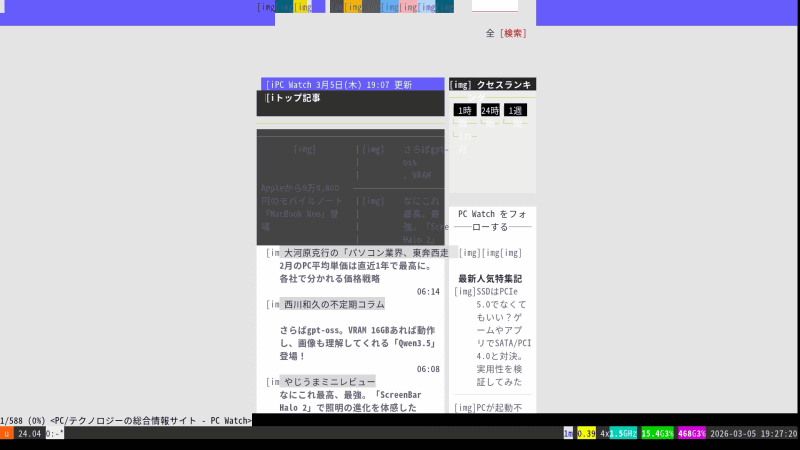This screenshot has width=800, height=450.
Task: Click the 19:27:20 clock
Action: point(779,434)
